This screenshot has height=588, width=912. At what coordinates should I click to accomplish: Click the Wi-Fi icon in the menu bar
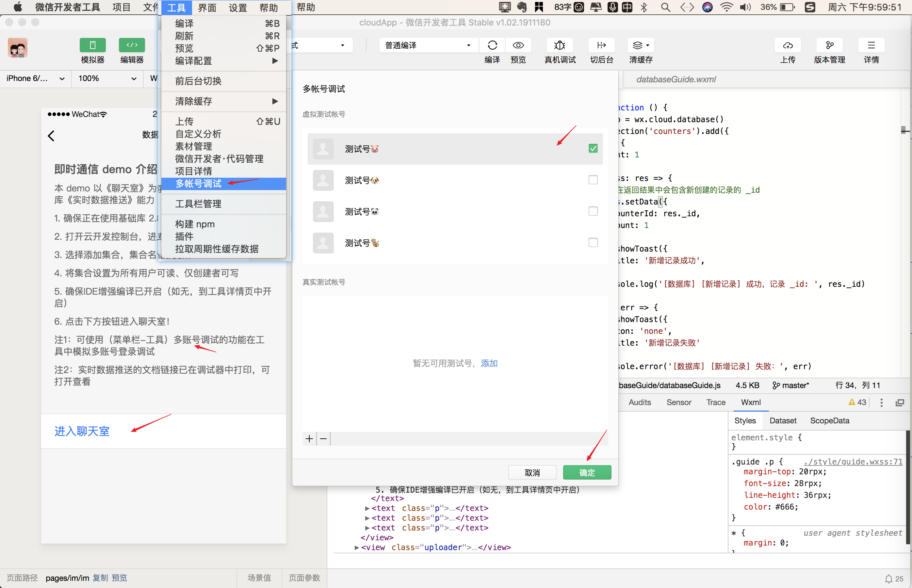[x=726, y=7]
